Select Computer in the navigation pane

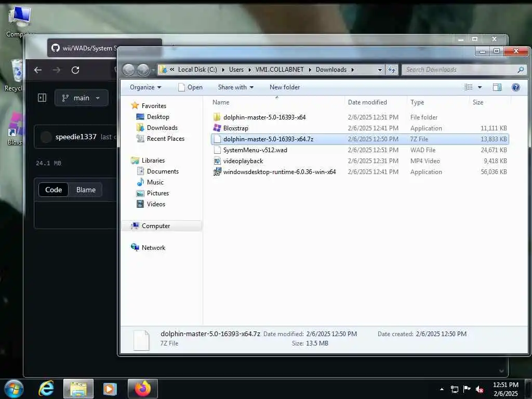[156, 226]
